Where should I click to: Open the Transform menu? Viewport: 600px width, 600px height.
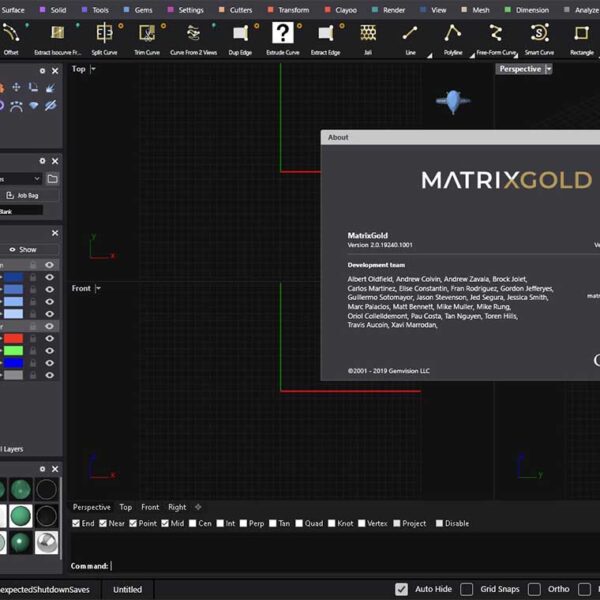tap(289, 10)
